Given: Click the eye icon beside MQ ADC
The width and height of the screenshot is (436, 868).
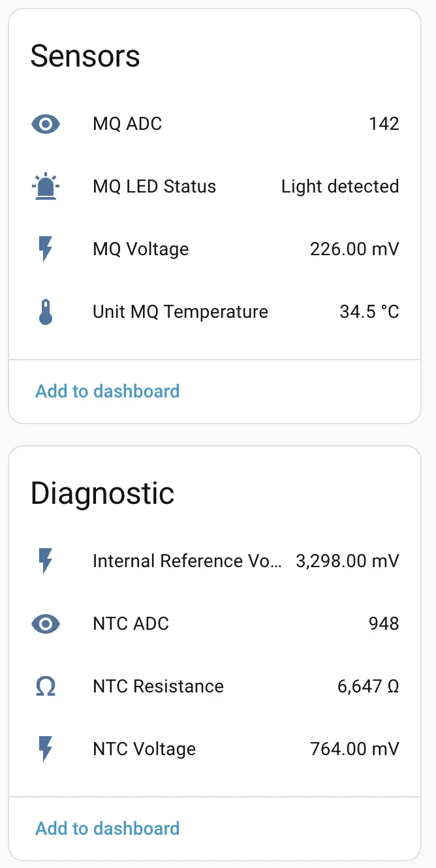Looking at the screenshot, I should tap(46, 124).
